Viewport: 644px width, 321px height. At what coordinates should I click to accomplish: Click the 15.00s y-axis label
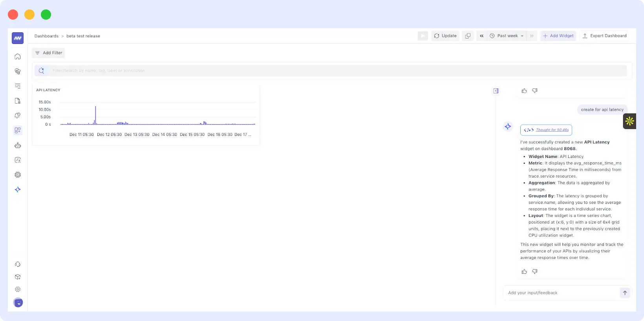45,102
